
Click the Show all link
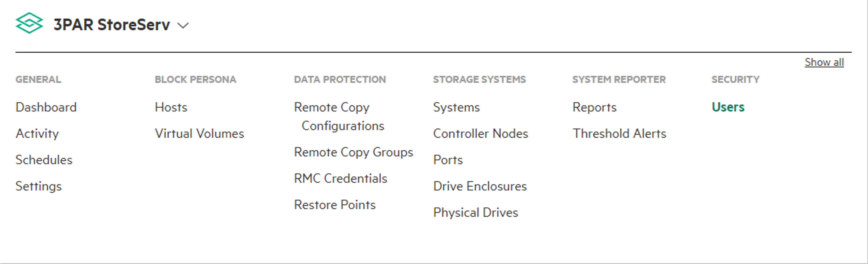(x=824, y=62)
